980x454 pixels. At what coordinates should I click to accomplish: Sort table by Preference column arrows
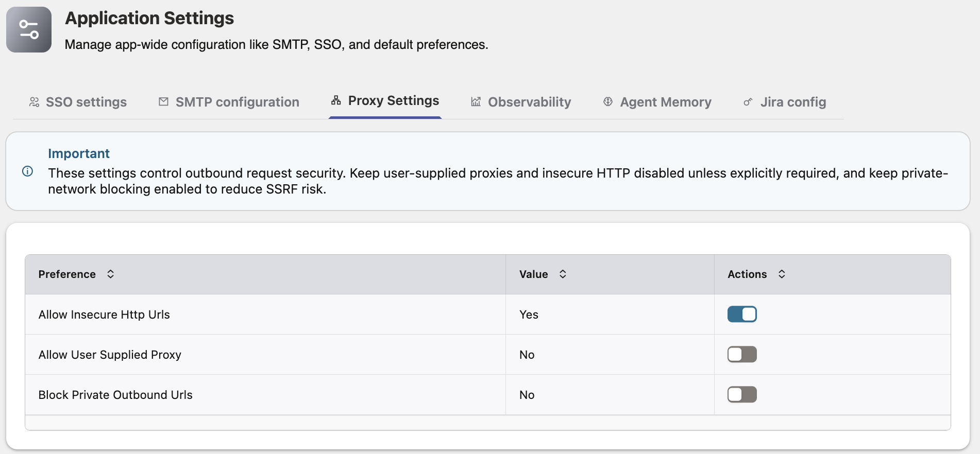110,274
